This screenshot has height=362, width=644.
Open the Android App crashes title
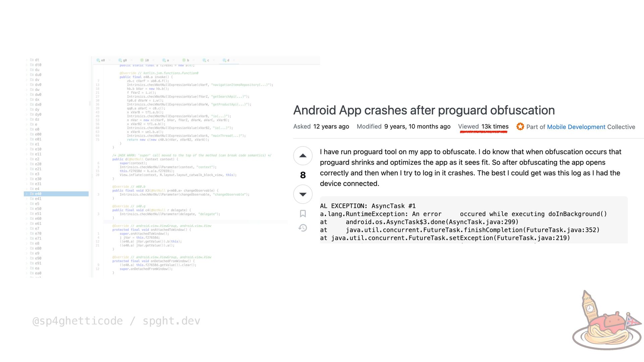424,110
